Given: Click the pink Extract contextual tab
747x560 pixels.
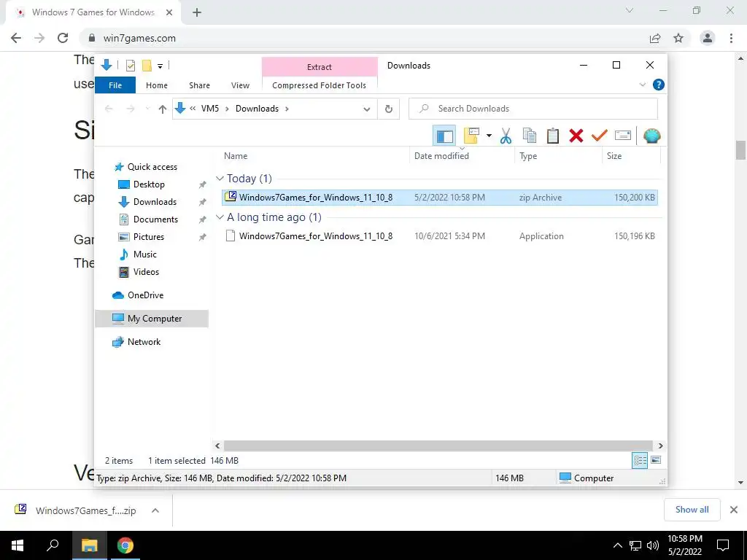Looking at the screenshot, I should pyautogui.click(x=320, y=66).
